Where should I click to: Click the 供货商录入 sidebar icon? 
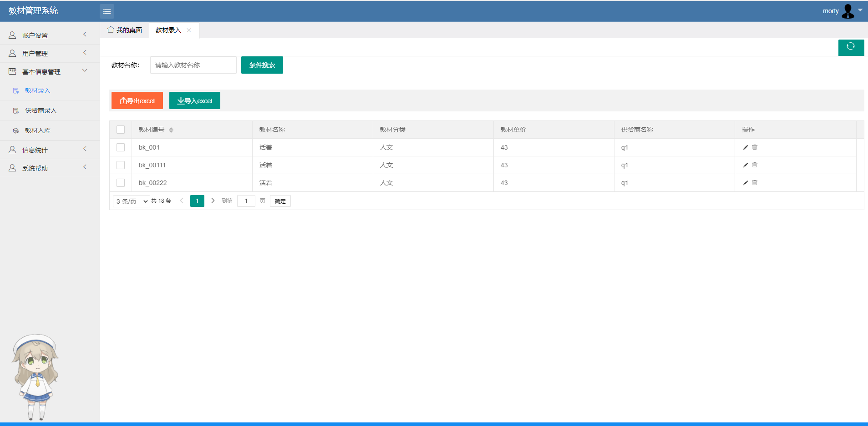(16, 110)
